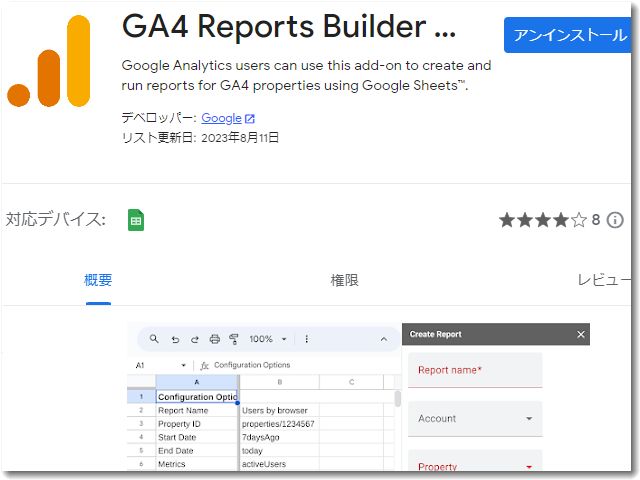Image resolution: width=640 pixels, height=480 pixels.
Task: Click the 'Metrics' cell
Action: coord(197,464)
